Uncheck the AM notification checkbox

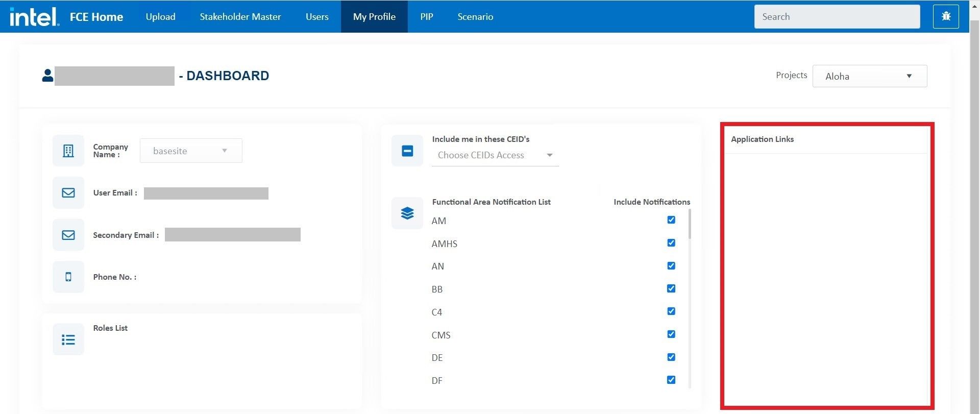671,220
